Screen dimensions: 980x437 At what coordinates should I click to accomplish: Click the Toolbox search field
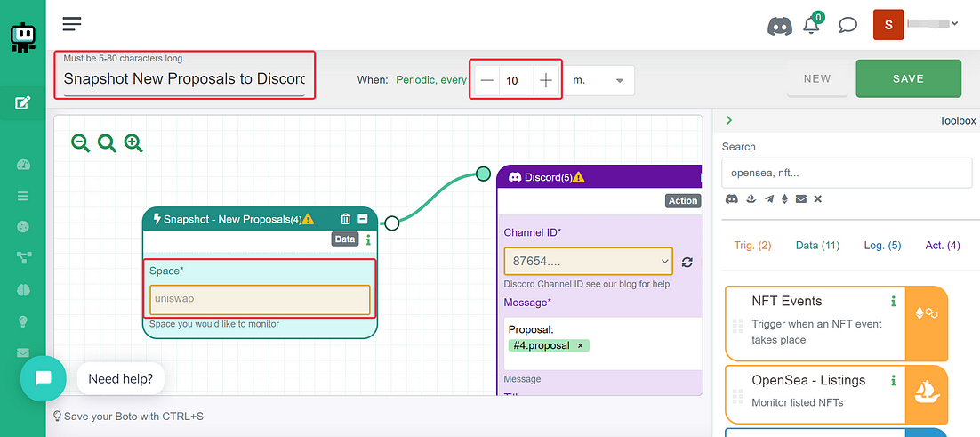pyautogui.click(x=846, y=173)
